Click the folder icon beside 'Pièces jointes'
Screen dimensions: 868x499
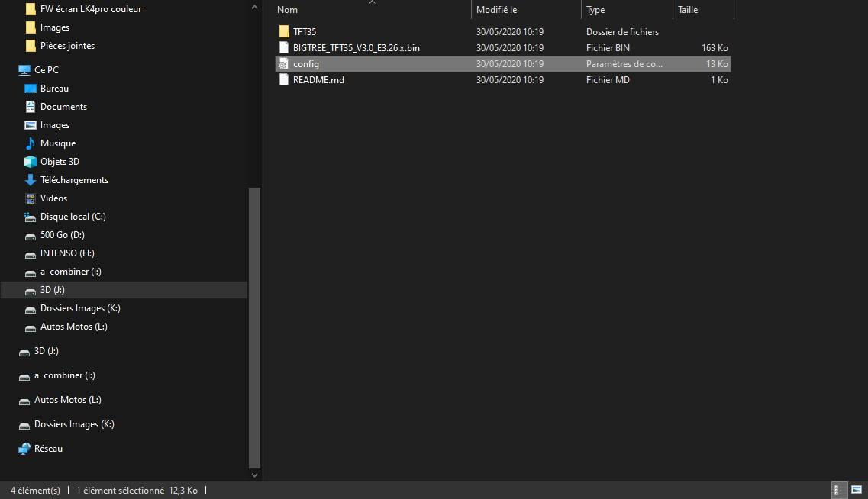[31, 45]
